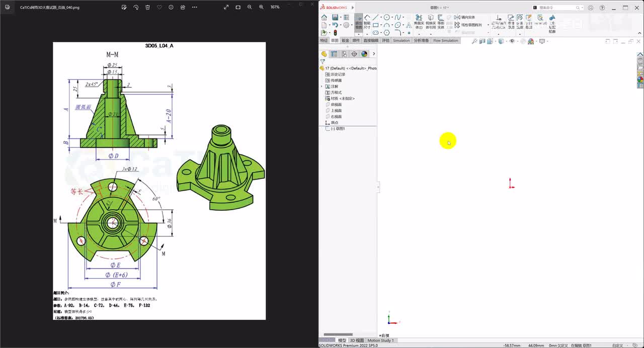Open the DimXpertManager crosshair tab
Viewport: 644px width, 348px height.
point(354,54)
